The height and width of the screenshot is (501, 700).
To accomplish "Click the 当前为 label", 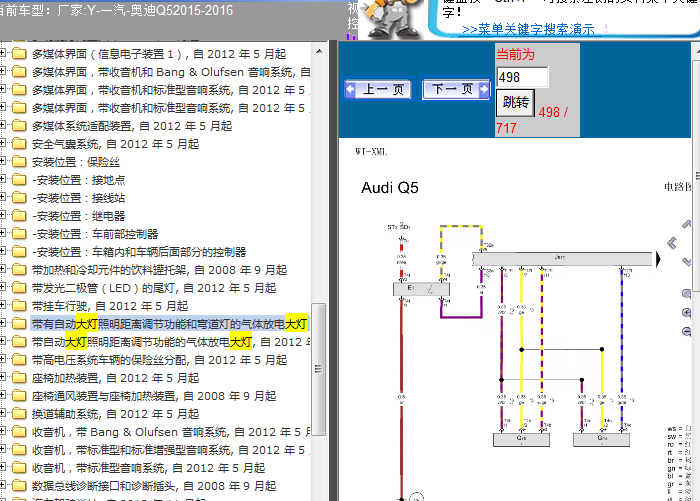I will [515, 54].
